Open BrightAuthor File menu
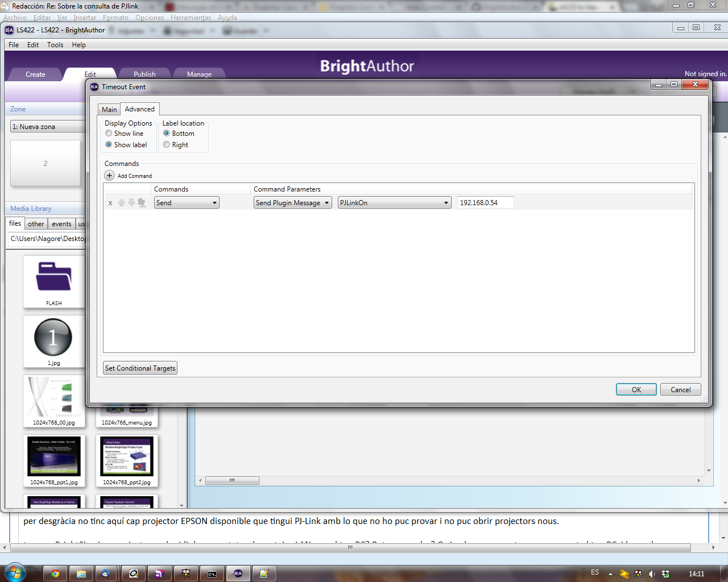Viewport: 728px width, 582px height. (14, 45)
